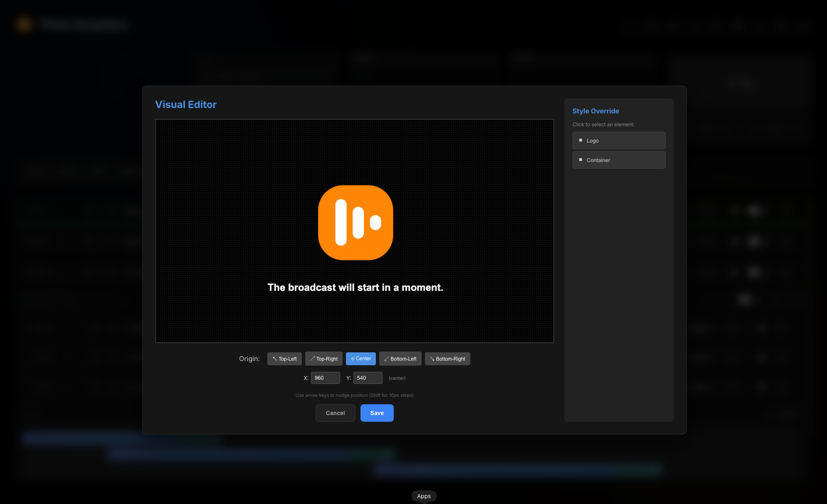The height and width of the screenshot is (504, 827).
Task: Click the Apps label at screen bottom
Action: (424, 496)
